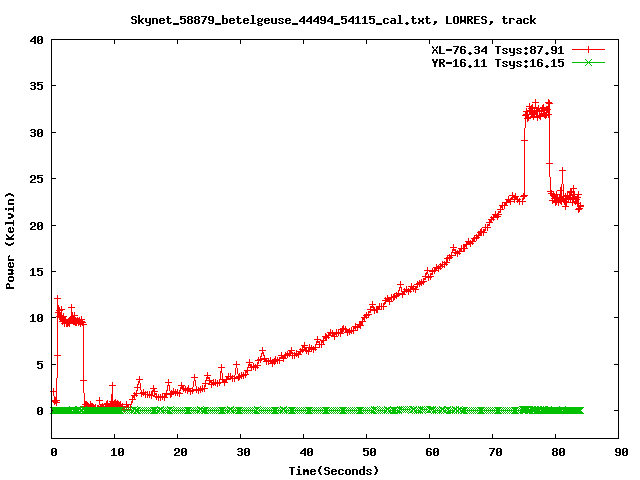Click the x-axis tick label 90

tap(621, 452)
